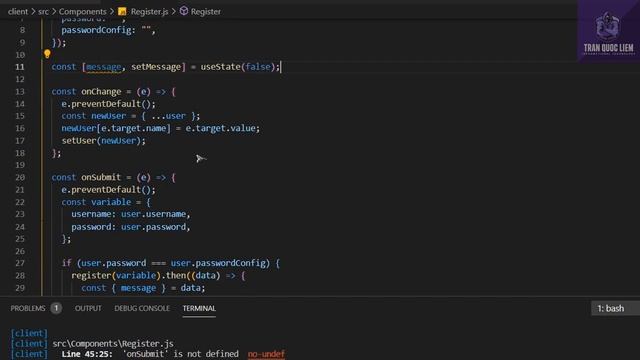Click 'useState' on line 11

[220, 67]
